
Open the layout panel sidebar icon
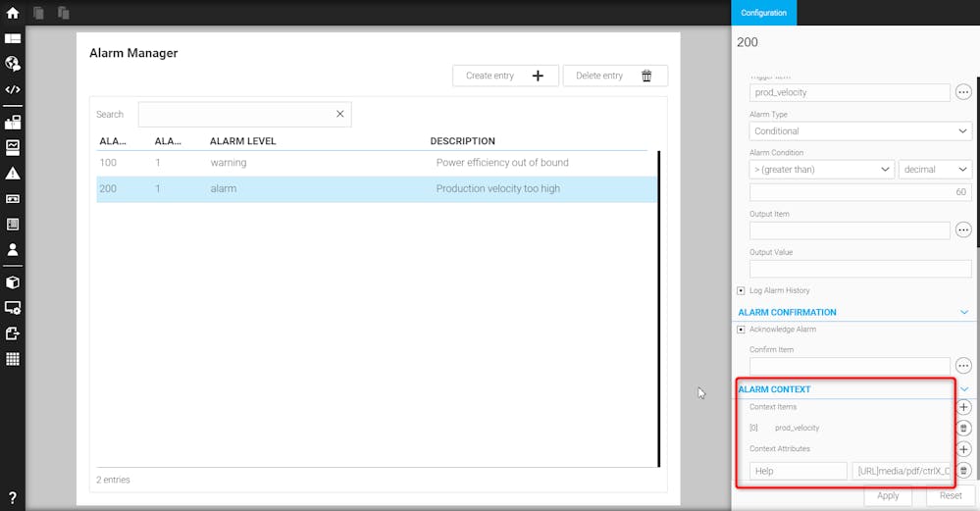click(13, 38)
